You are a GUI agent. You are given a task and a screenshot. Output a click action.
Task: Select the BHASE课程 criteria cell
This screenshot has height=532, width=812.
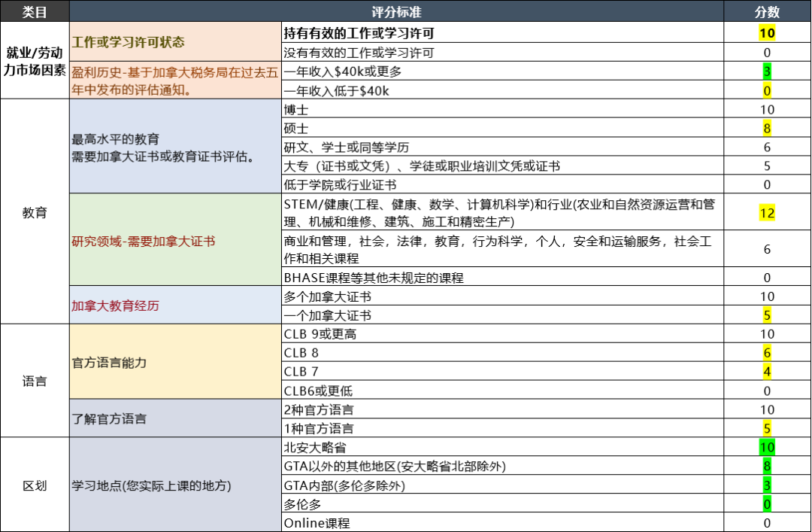pos(502,277)
